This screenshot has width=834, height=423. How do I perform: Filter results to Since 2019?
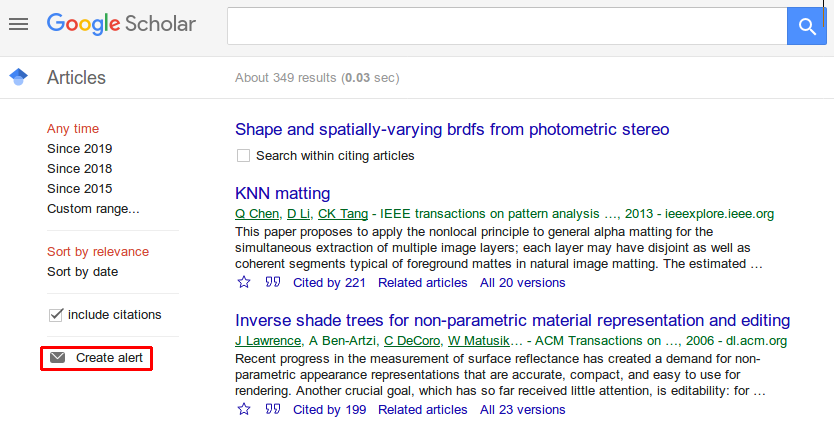pyautogui.click(x=79, y=149)
